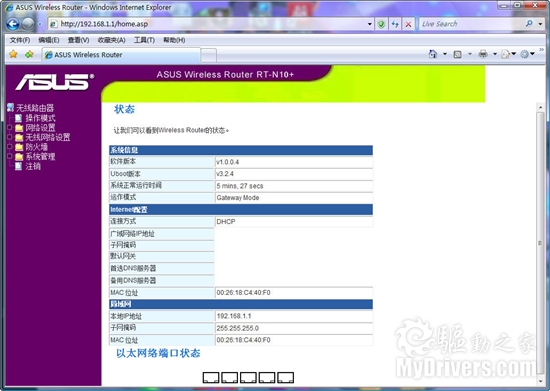Click the 系统管理 folder icon

(x=19, y=157)
